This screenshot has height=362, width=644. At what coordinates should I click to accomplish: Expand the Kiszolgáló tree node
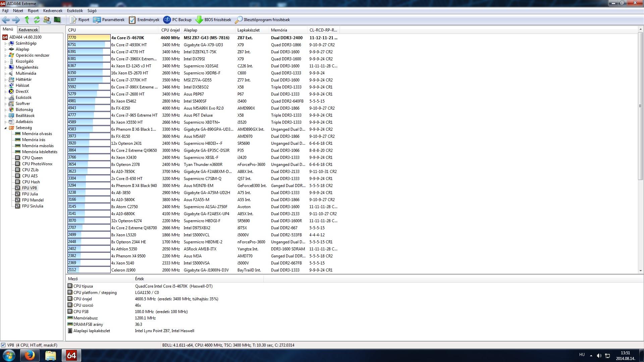pyautogui.click(x=5, y=62)
